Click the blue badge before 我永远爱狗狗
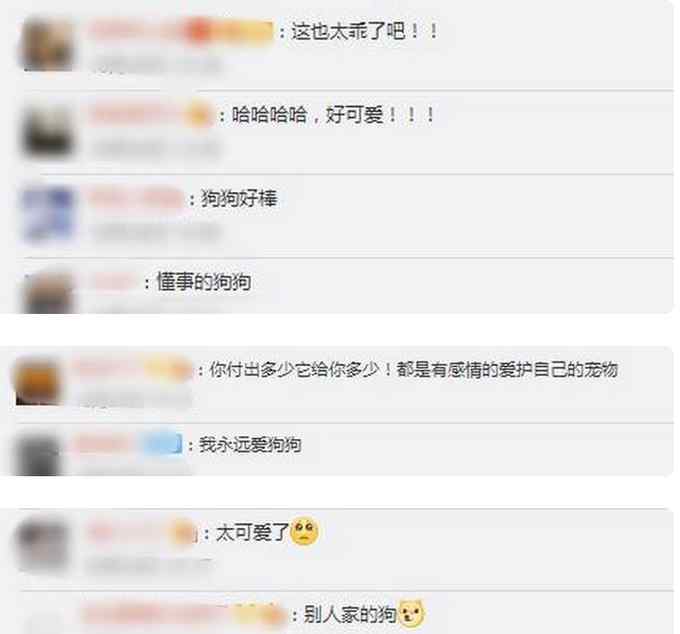Viewport: 680px width, 634px height. pos(162,444)
